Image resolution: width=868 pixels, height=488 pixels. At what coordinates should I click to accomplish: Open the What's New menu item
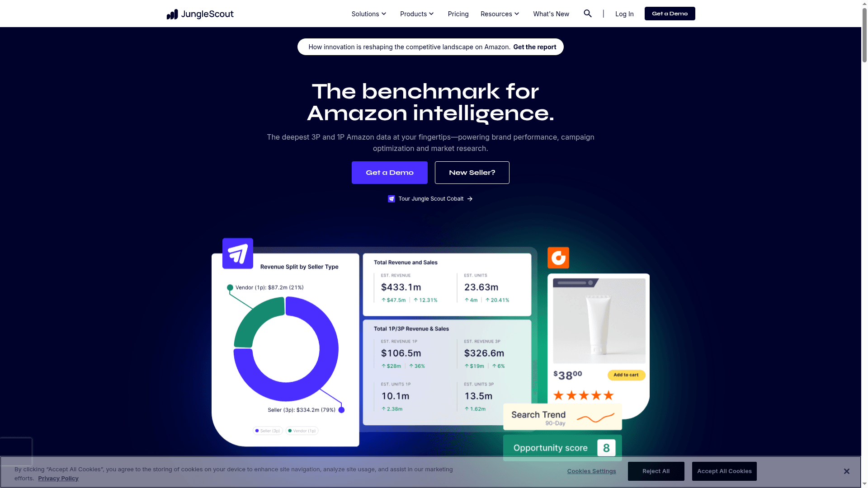[551, 14]
